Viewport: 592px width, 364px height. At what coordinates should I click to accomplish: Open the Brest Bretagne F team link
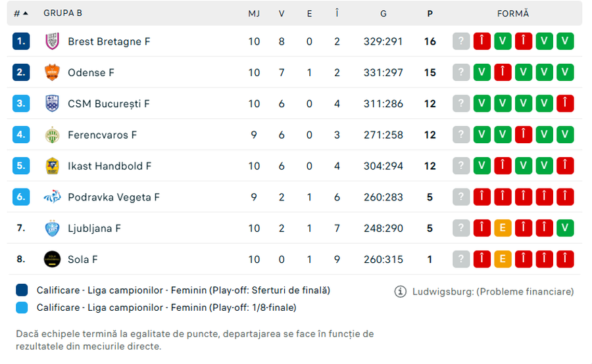(x=109, y=41)
